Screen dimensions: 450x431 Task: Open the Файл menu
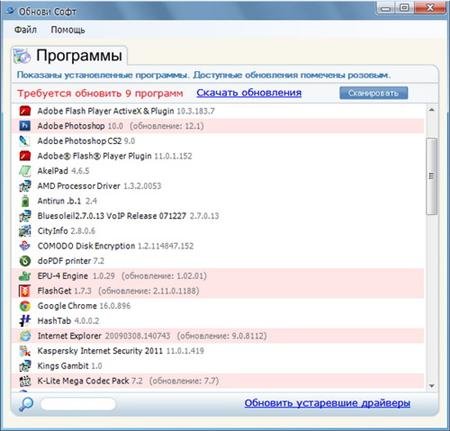click(25, 30)
